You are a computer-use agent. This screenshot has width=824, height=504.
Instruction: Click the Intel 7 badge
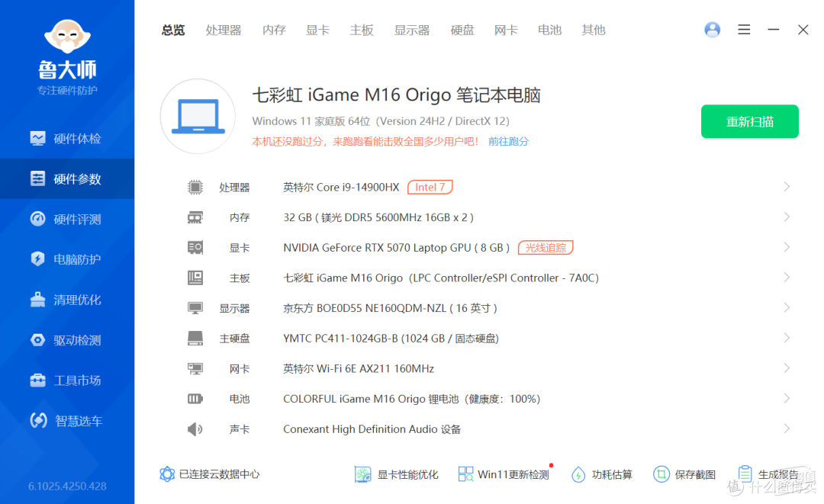[430, 187]
